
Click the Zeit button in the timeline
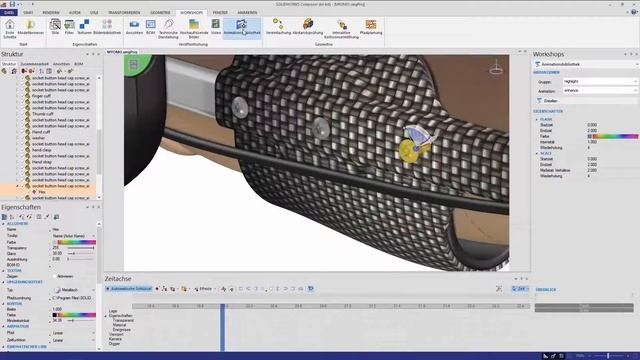pos(520,289)
